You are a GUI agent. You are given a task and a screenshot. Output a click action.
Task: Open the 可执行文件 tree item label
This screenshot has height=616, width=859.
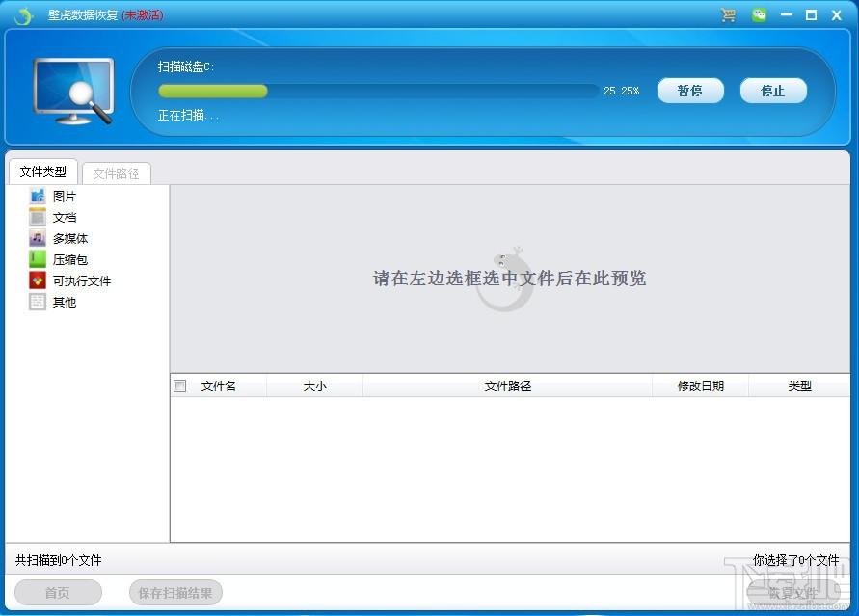coord(82,281)
